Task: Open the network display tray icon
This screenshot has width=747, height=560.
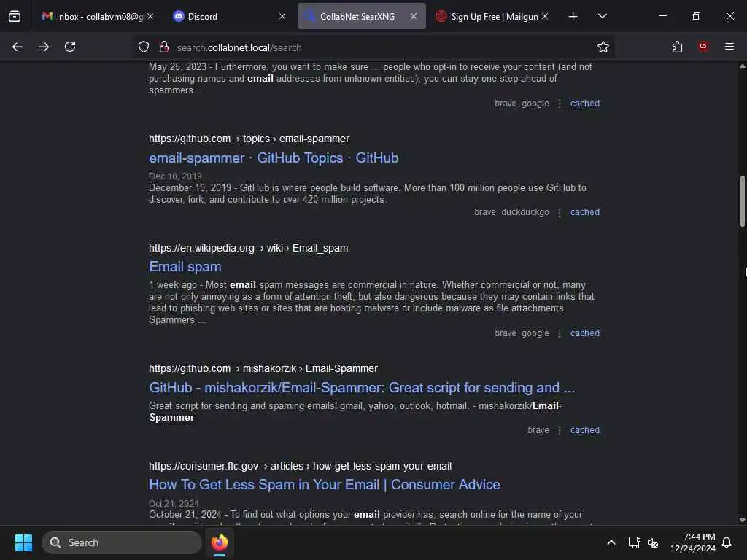Action: coord(634,542)
